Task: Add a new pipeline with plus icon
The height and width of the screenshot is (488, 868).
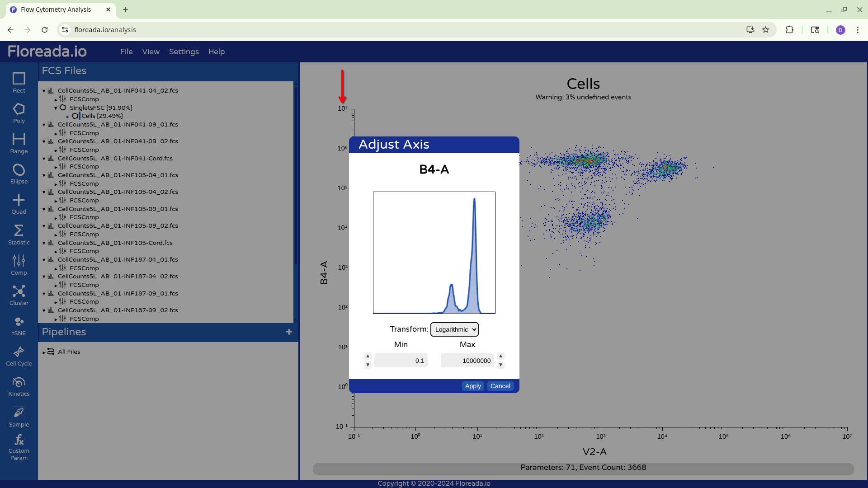Action: (x=289, y=332)
